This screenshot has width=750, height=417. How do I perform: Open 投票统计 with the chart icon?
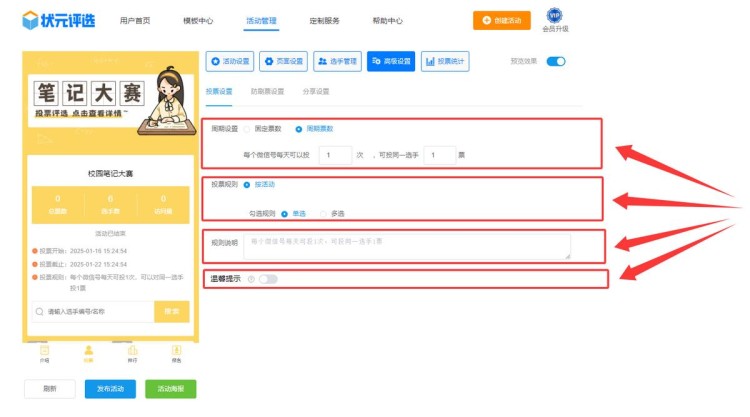tap(445, 62)
